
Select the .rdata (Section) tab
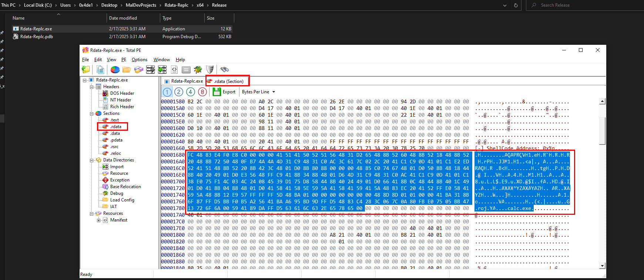[x=227, y=81]
